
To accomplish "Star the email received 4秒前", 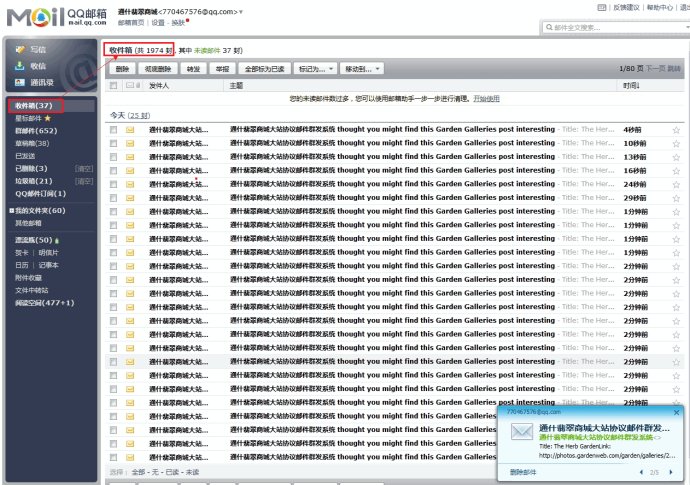I will click(676, 130).
